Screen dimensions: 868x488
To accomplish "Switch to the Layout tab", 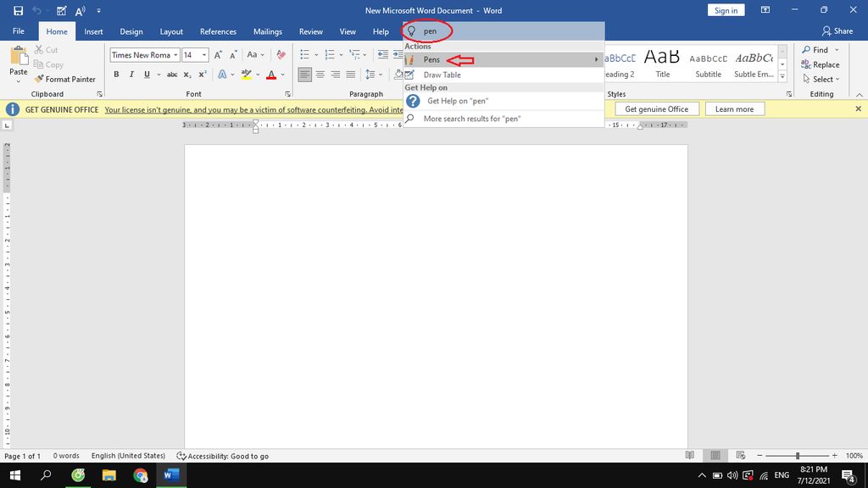I will [x=171, y=31].
